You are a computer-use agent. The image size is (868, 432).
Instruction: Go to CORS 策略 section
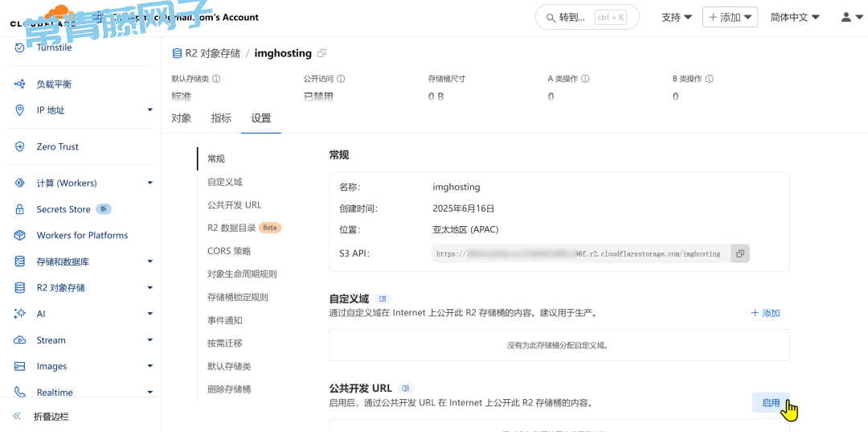pyautogui.click(x=229, y=251)
